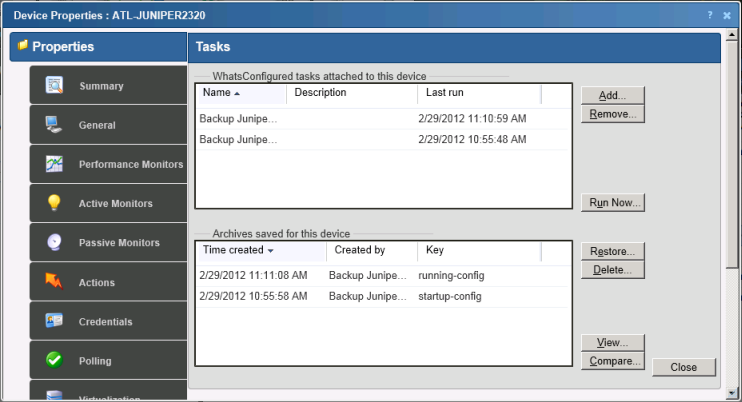Open the Properties header tab
Screen dimensions: 742x402
coord(98,47)
